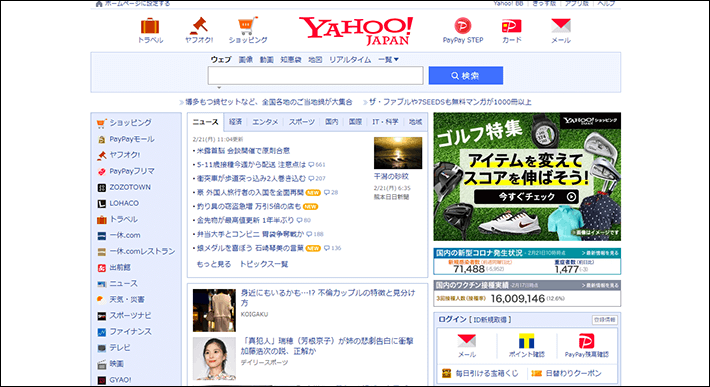
Task: Switch to the 地域 news tab
Action: (415, 122)
